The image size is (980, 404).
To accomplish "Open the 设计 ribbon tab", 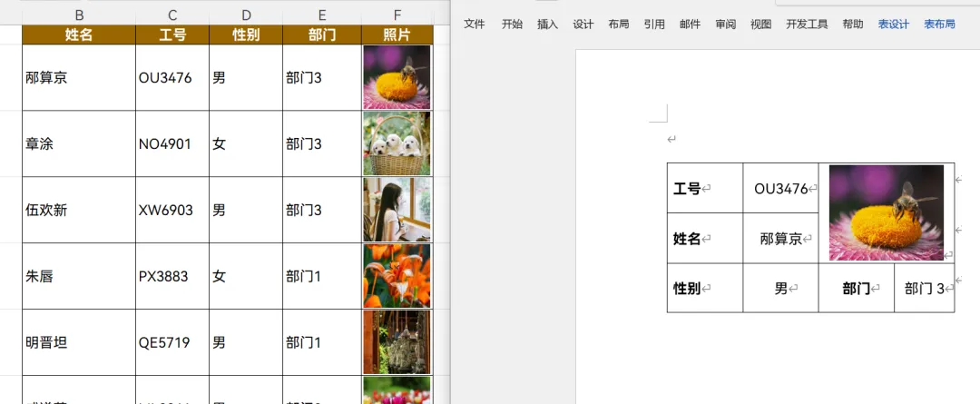I will [583, 25].
